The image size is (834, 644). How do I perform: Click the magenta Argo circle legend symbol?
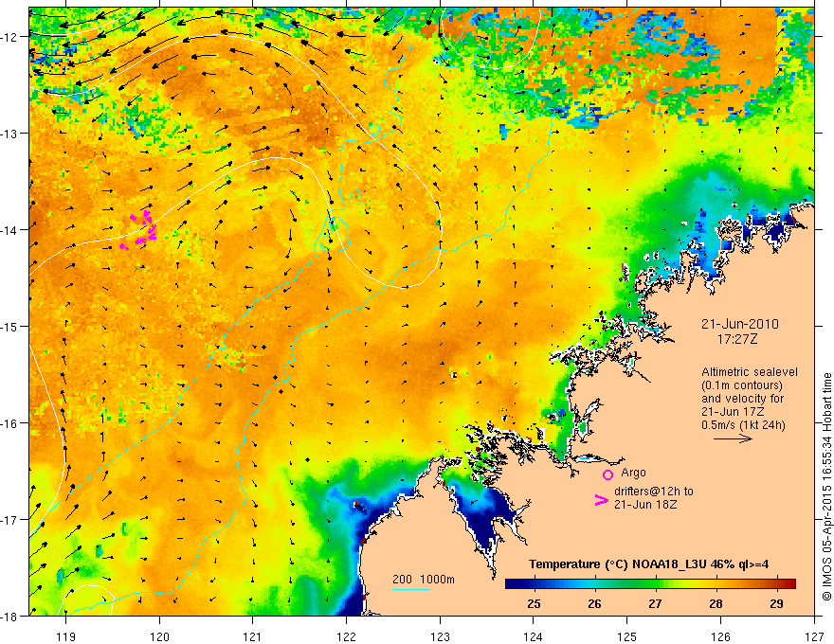607,474
